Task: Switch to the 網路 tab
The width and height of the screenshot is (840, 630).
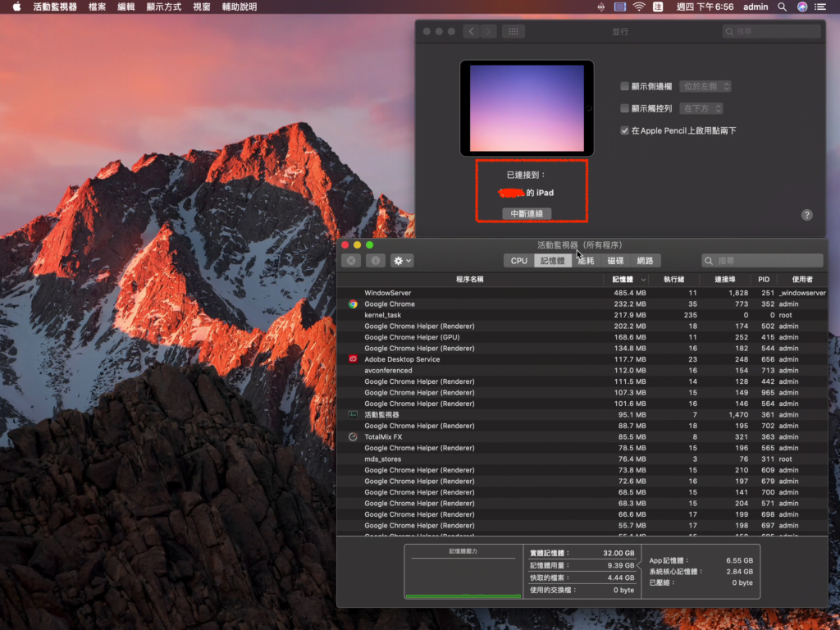Action: point(645,260)
